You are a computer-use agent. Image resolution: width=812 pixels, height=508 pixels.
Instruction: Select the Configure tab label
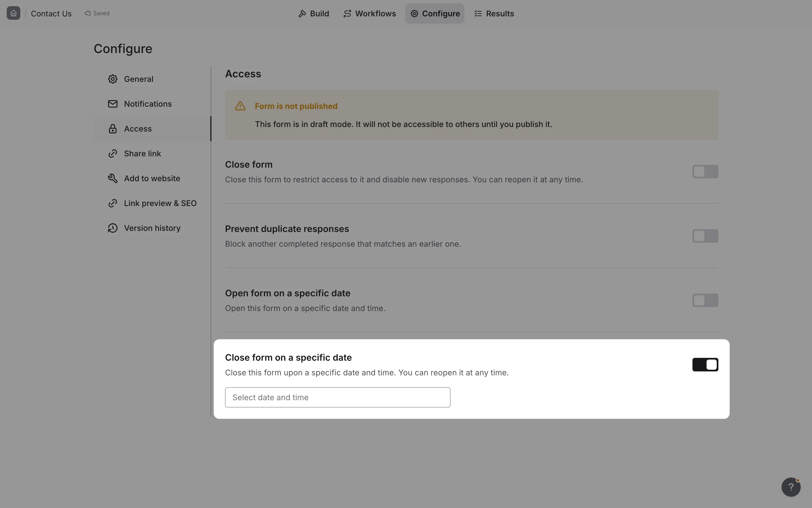(x=441, y=14)
